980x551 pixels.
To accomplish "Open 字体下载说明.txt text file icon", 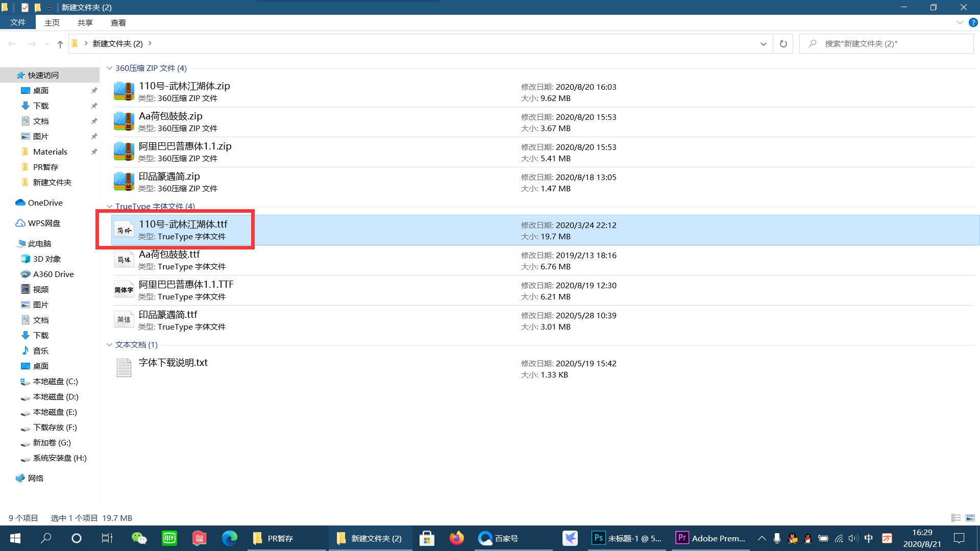I will (x=124, y=368).
